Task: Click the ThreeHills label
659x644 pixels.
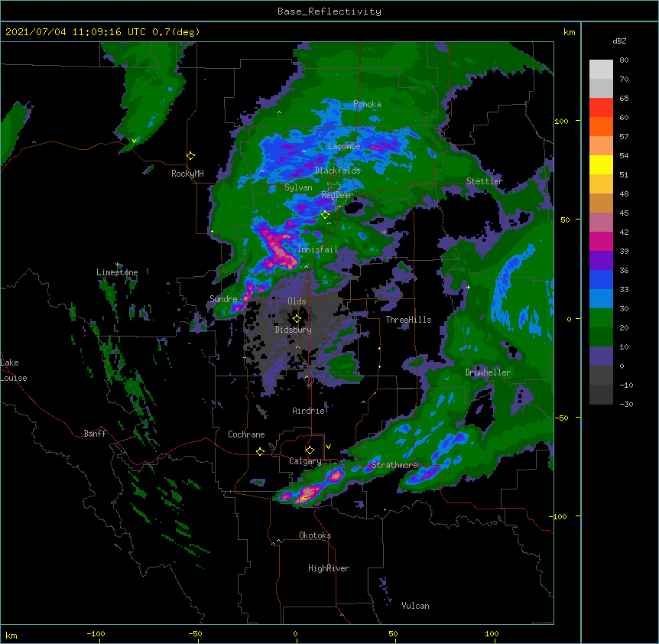Action: (x=408, y=320)
